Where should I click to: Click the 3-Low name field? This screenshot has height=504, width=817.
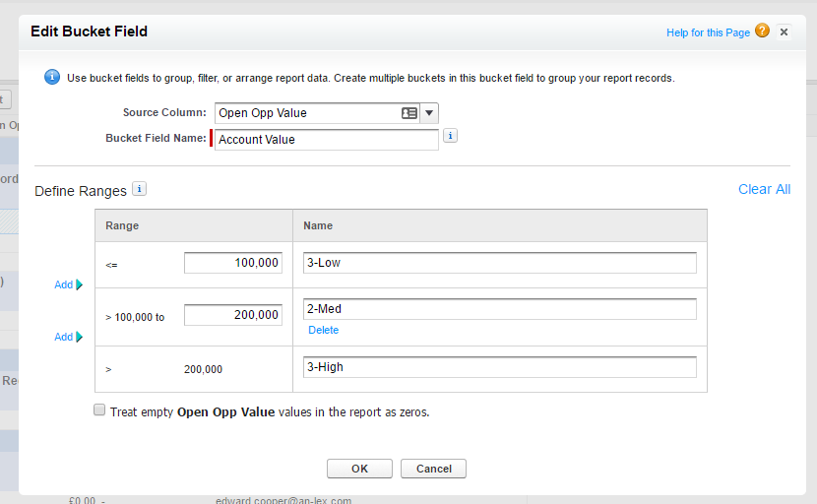tap(499, 263)
